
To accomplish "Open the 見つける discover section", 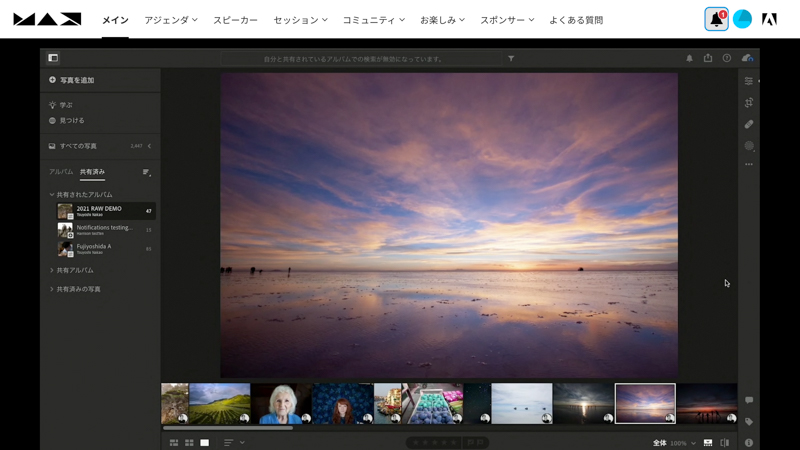I will tap(66, 120).
